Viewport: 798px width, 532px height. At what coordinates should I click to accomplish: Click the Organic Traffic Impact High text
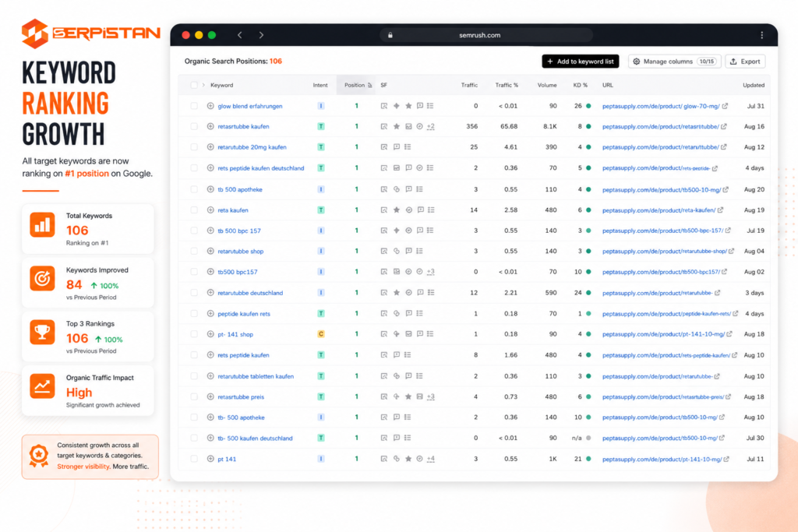point(79,392)
